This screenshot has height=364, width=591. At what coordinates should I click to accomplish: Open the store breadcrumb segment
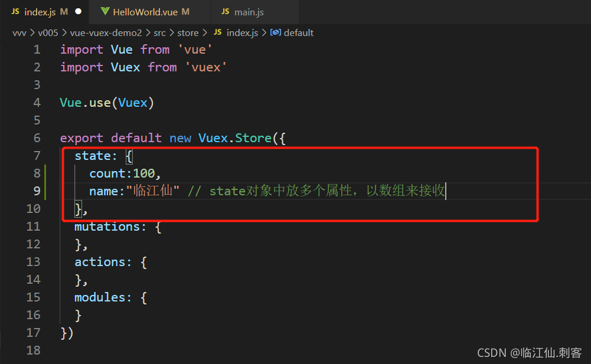(188, 33)
